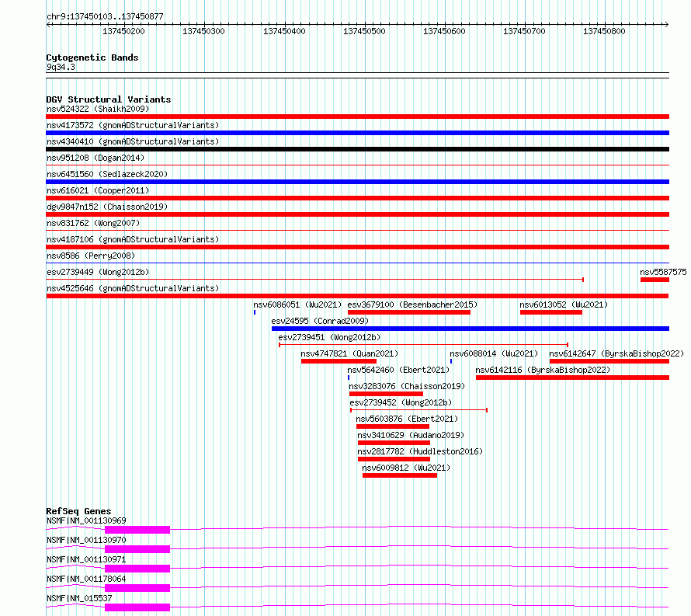Select the nsv4173572 gnomAD blue variant bar
The width and height of the screenshot is (691, 616).
click(357, 133)
